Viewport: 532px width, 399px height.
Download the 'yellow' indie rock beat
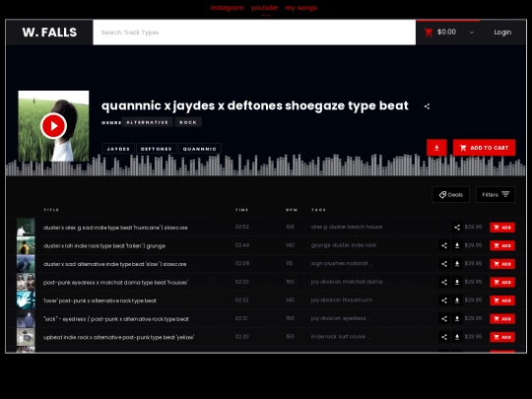(457, 337)
